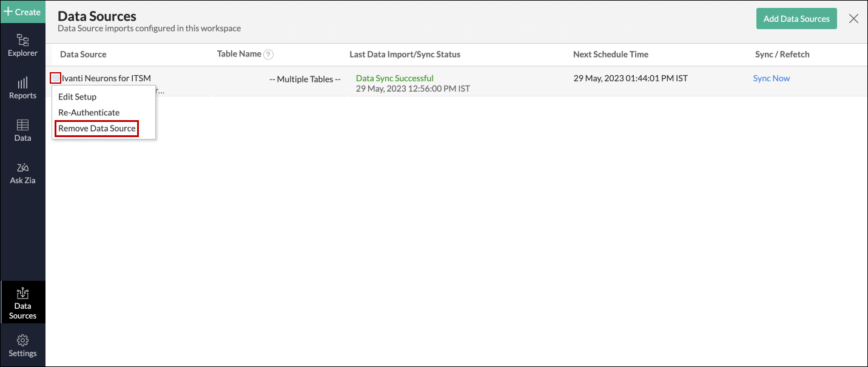Select the Explorer icon in sidebar

(22, 45)
